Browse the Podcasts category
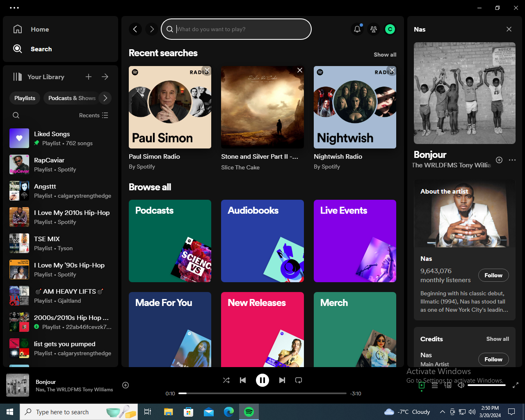The width and height of the screenshot is (525, 420). click(x=170, y=241)
